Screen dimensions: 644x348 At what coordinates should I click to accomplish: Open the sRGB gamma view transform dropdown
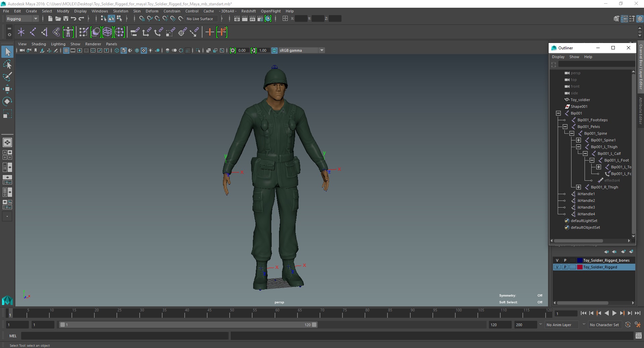pyautogui.click(x=301, y=50)
